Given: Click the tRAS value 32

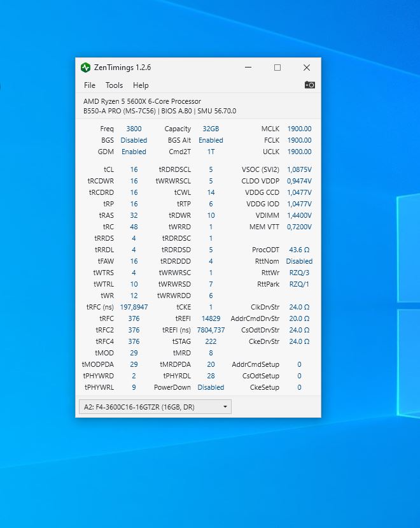Looking at the screenshot, I should (134, 215).
